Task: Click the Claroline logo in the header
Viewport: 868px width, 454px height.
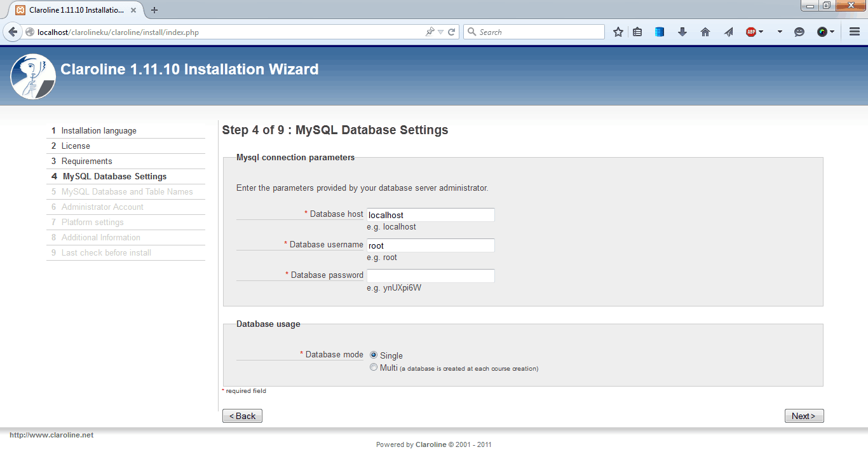Action: 32,76
